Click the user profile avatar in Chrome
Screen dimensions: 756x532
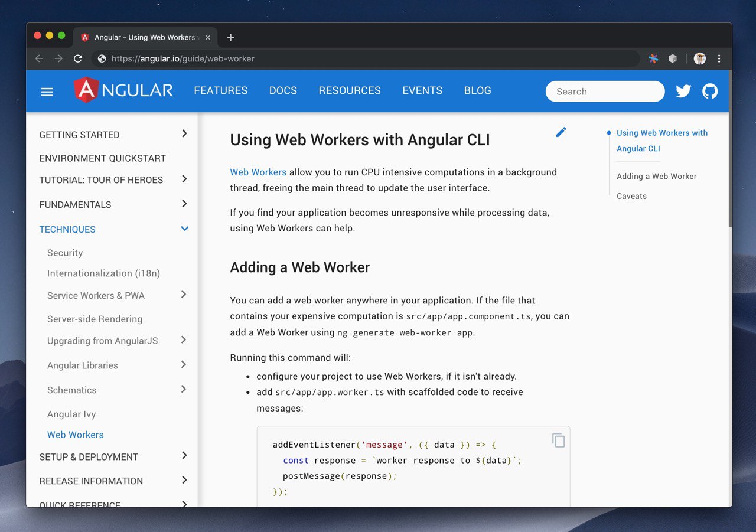point(700,58)
